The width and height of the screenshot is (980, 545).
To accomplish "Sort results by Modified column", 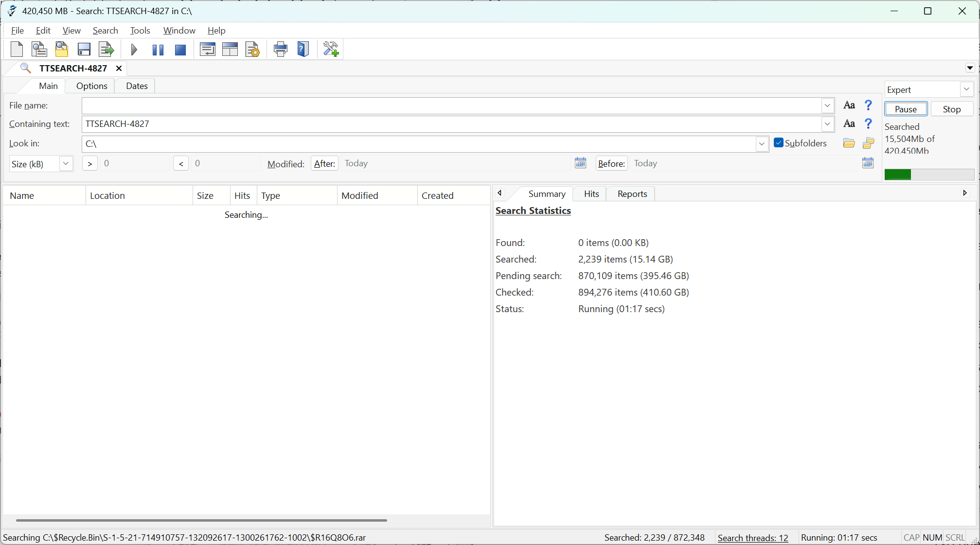I will pyautogui.click(x=377, y=195).
